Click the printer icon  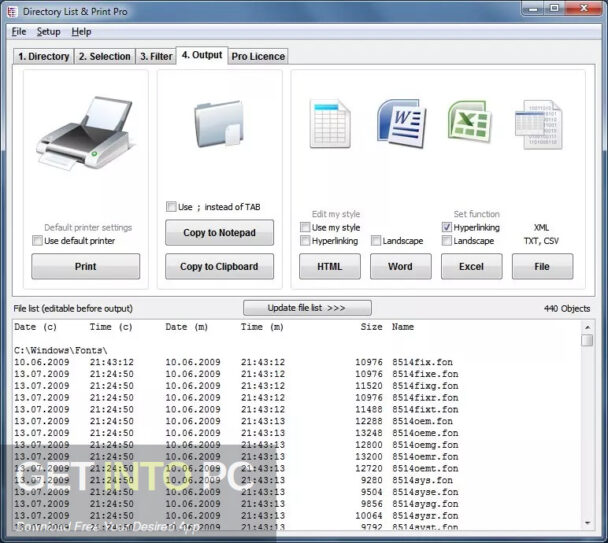coord(86,133)
